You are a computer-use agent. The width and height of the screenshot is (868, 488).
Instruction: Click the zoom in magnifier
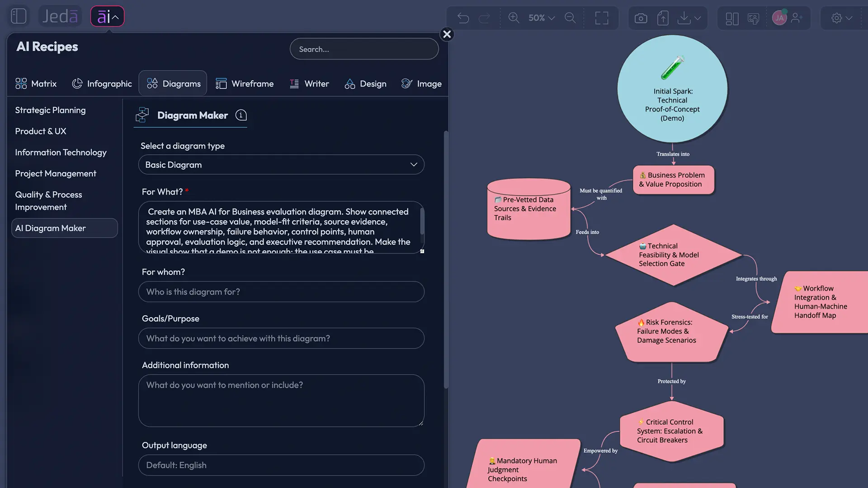tap(514, 18)
